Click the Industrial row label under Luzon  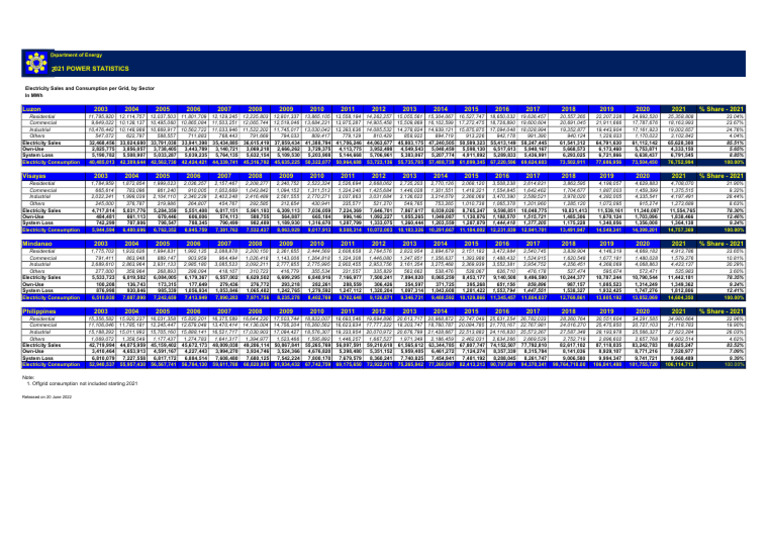click(40, 129)
